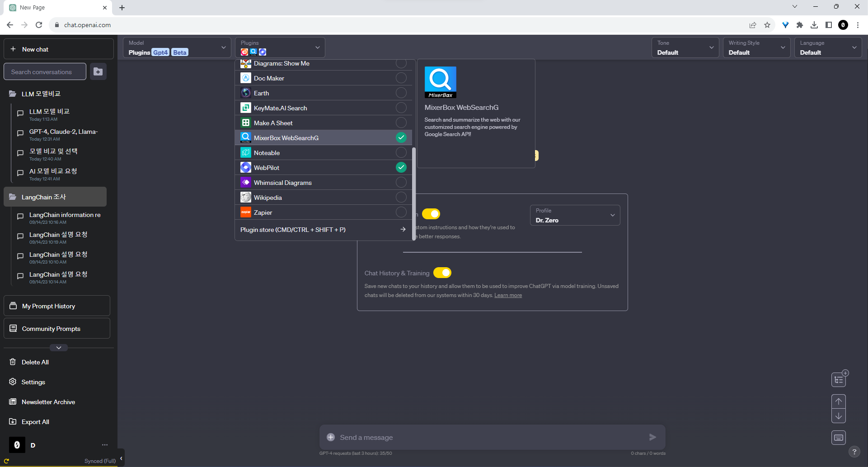The image size is (868, 467).
Task: Click the browser downloads icon
Action: [x=814, y=25]
